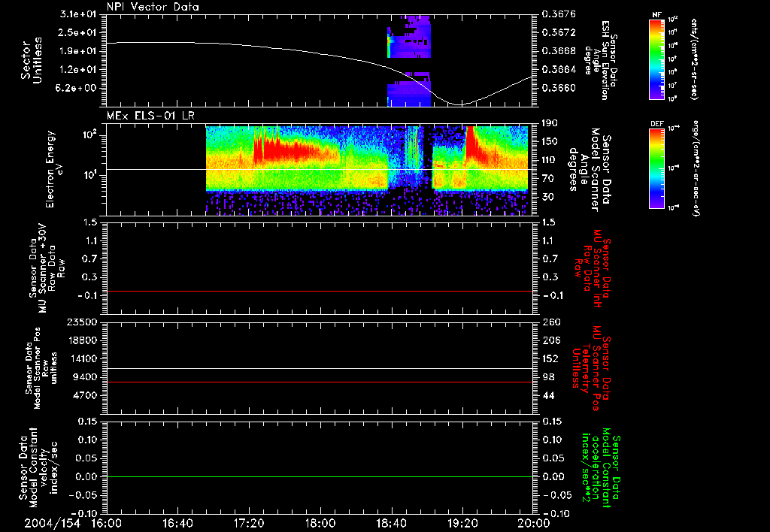Click the green velocity line in bottom panel

tap(320, 476)
